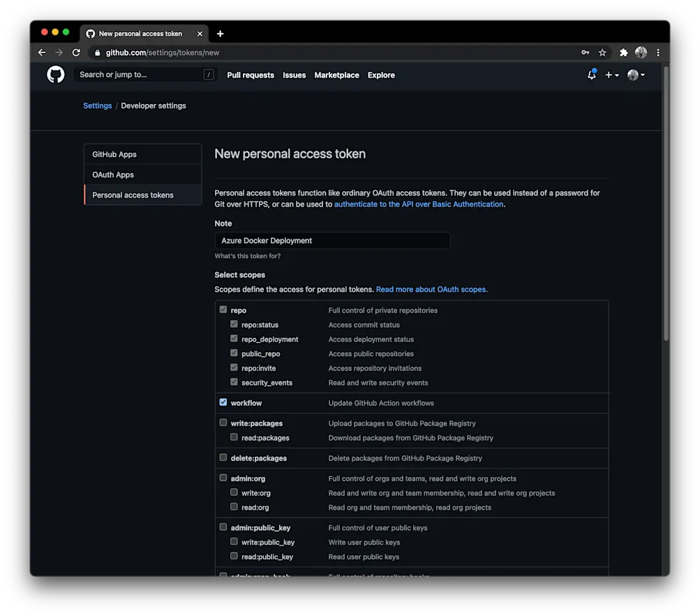
Task: Click the Settings breadcrumb link
Action: [x=97, y=106]
